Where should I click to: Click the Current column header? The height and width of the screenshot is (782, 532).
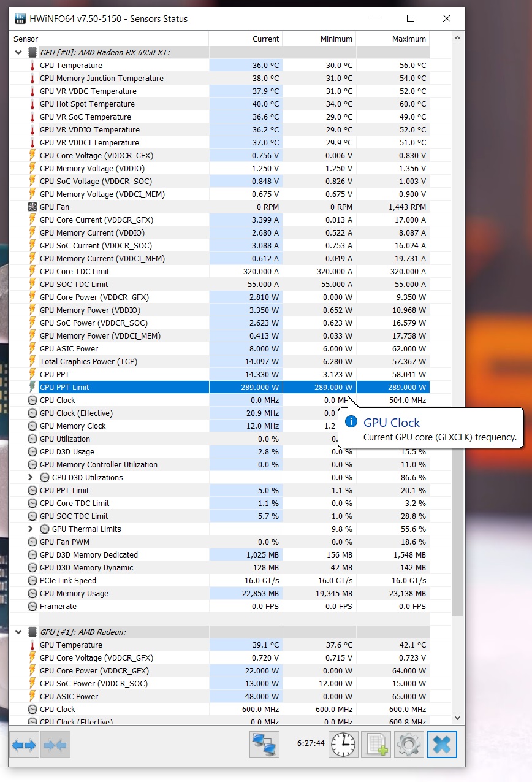pos(246,39)
